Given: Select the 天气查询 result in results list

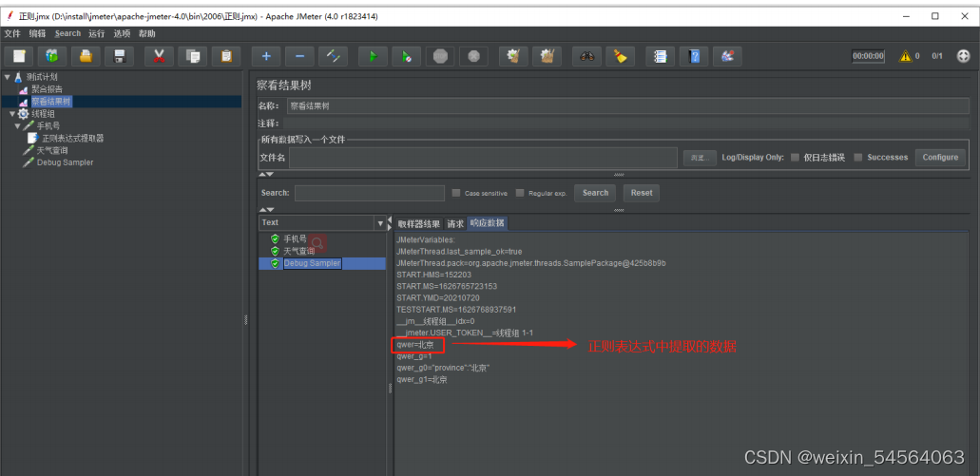Looking at the screenshot, I should 298,251.
